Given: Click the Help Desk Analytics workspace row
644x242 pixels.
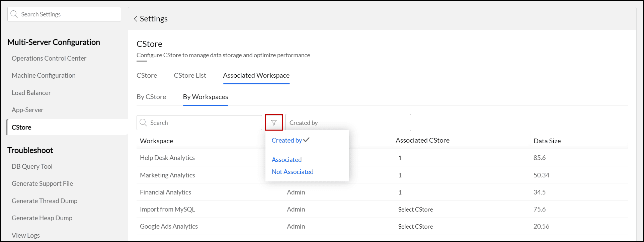Looking at the screenshot, I should point(167,158).
